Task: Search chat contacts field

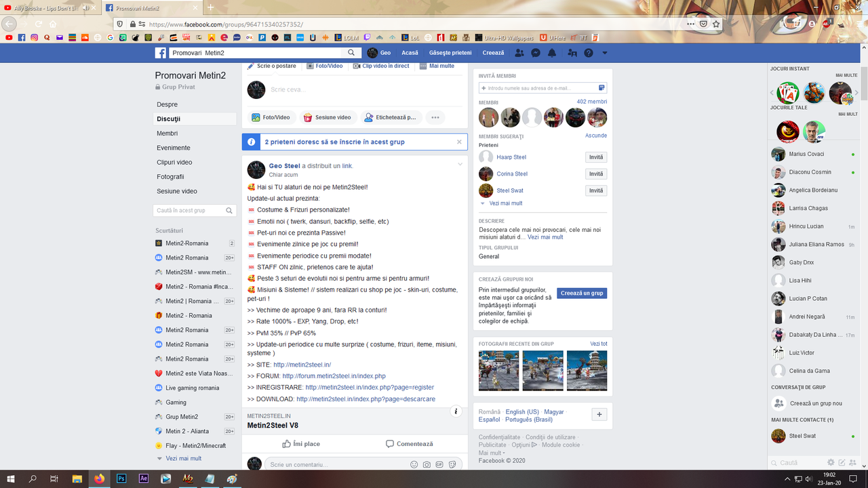Action: pos(796,463)
